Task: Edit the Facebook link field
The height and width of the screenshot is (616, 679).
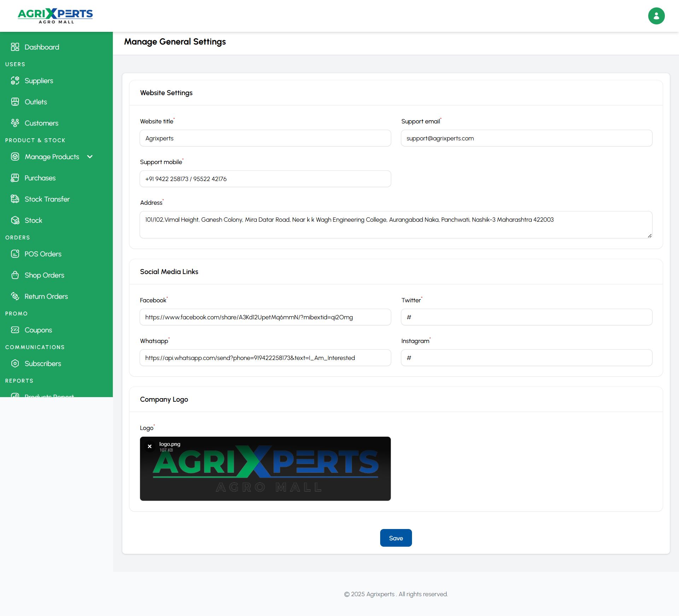Action: (265, 317)
